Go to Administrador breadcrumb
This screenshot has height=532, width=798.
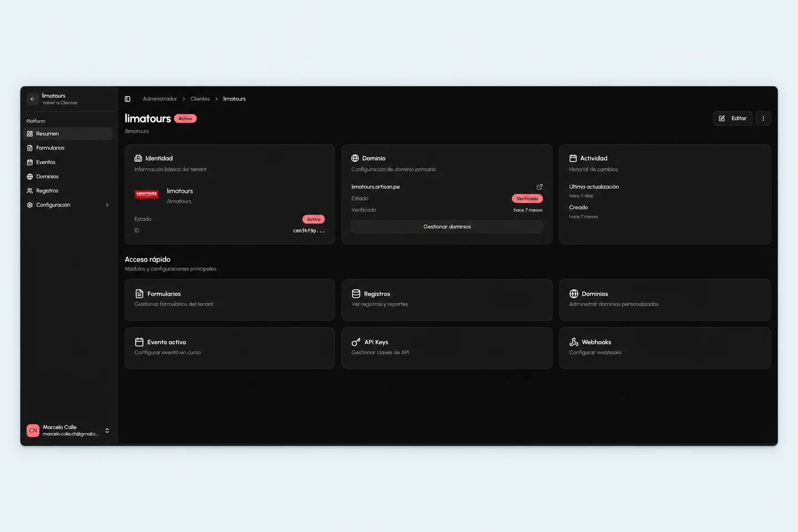click(160, 99)
